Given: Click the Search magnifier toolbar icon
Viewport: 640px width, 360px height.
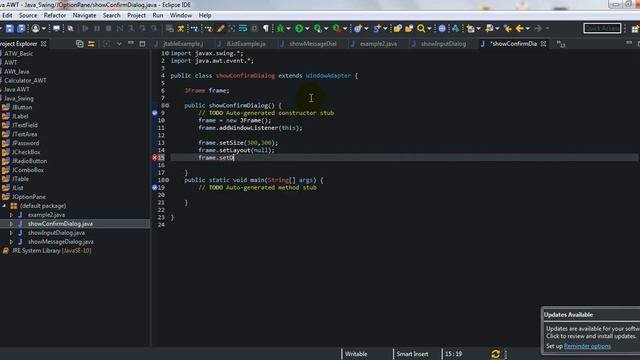Looking at the screenshot, I should (x=421, y=28).
